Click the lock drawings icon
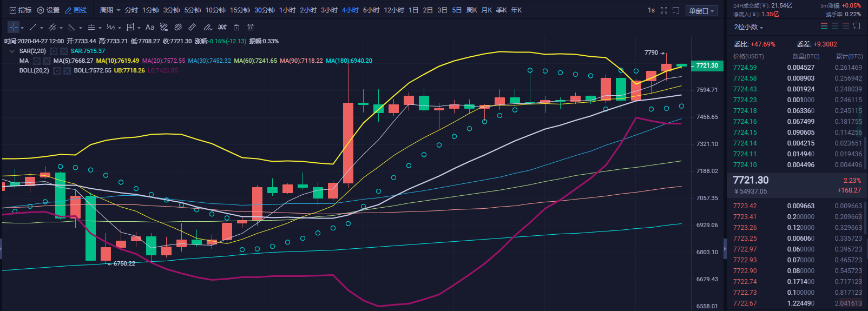868x311 pixels. click(236, 27)
